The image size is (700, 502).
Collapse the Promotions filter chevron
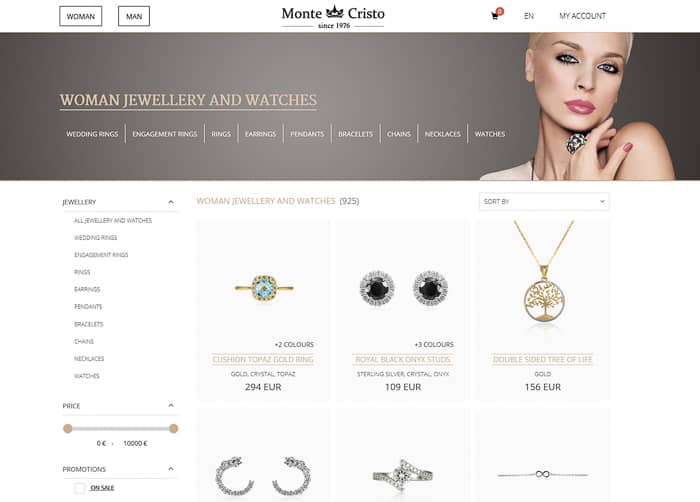pyautogui.click(x=171, y=469)
